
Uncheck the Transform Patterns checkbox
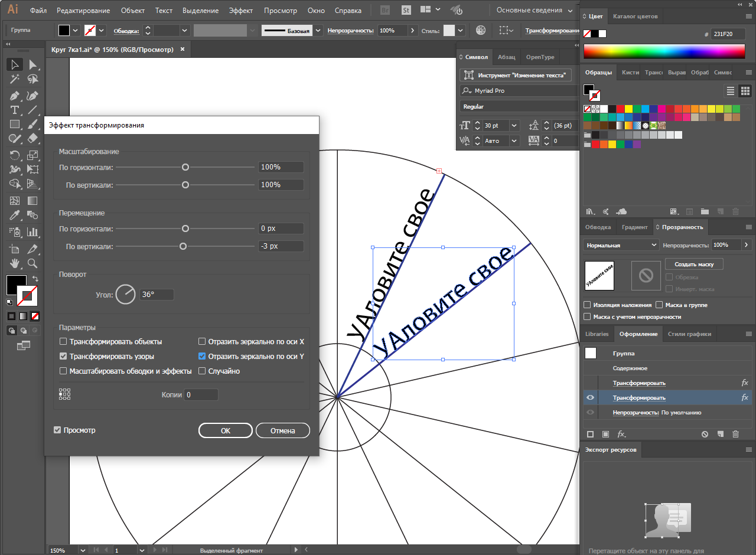63,356
